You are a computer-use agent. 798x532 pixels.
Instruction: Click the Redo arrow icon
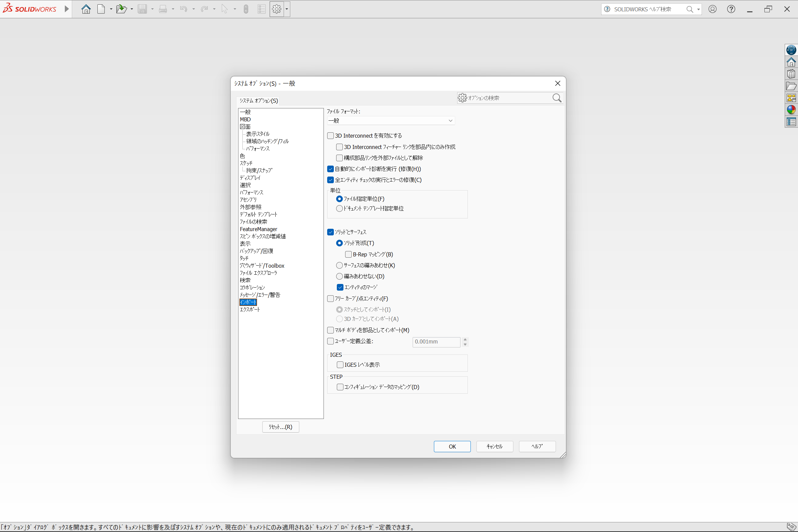204,9
